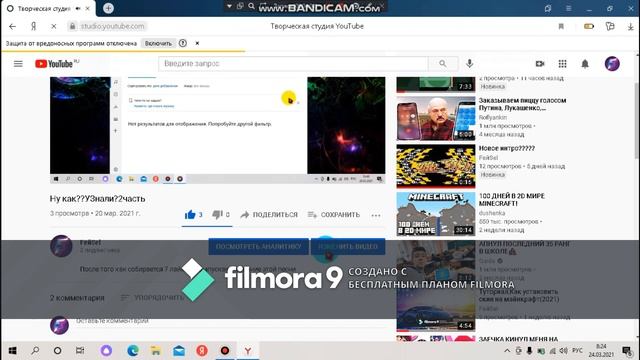Open the channel avatar beside the video description
Viewport: 640px width, 360px height.
[x=61, y=246]
